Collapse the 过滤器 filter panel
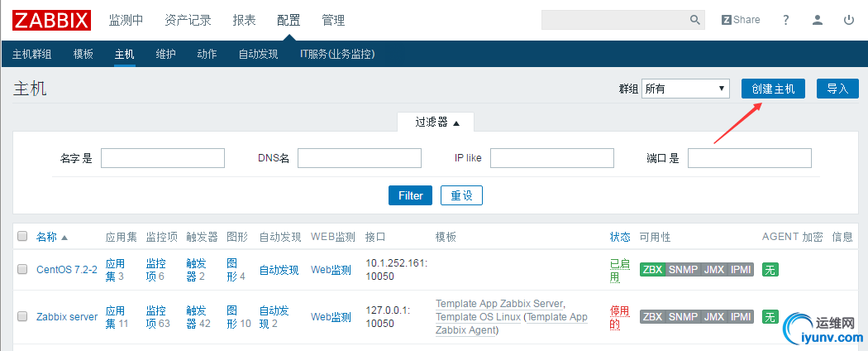Screen dimensions: 868x351 437,123
